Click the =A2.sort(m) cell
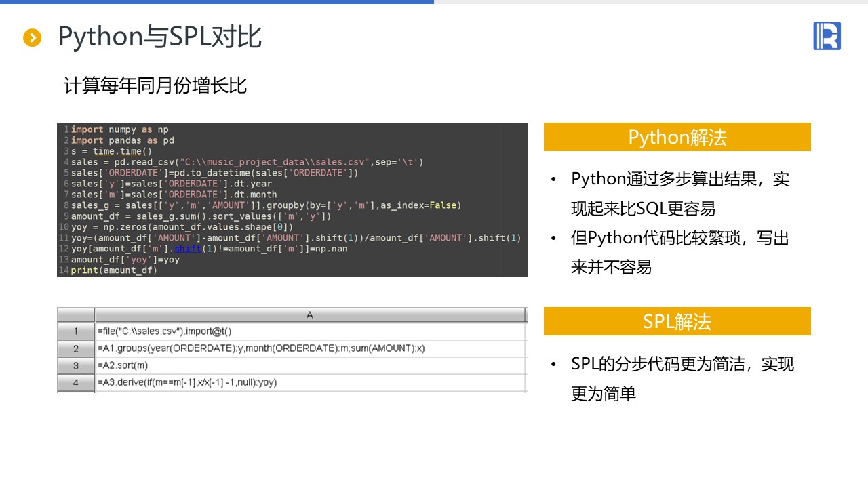The width and height of the screenshot is (868, 488). [x=310, y=365]
